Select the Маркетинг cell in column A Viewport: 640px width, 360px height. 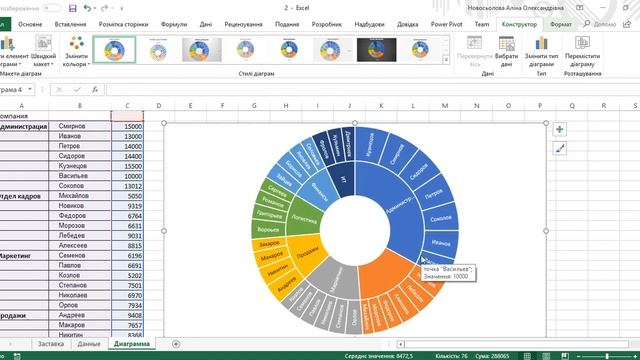pos(24,256)
